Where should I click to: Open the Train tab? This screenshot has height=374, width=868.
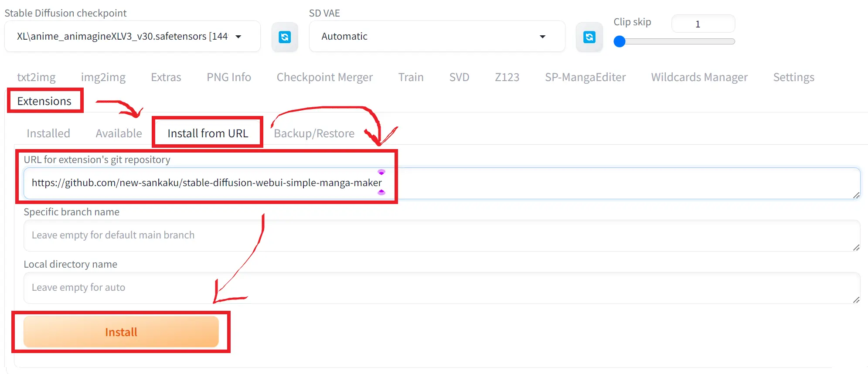pos(411,77)
